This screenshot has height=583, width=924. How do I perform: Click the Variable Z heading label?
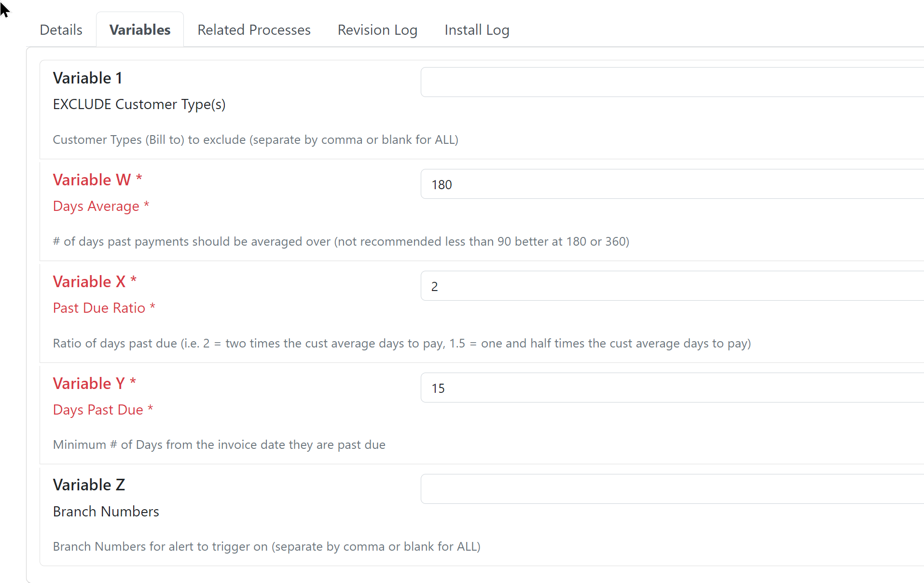pos(89,485)
